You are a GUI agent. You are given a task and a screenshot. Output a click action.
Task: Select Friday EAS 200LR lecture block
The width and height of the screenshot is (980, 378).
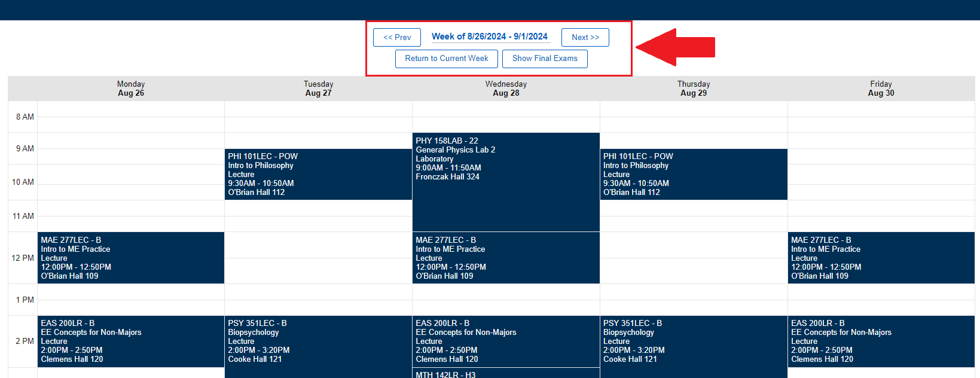click(x=881, y=341)
